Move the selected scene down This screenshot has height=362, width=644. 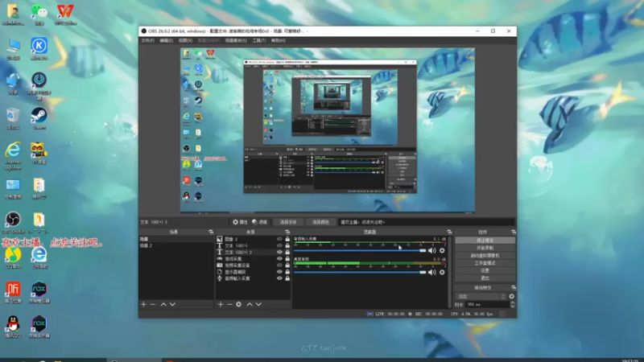(x=172, y=305)
